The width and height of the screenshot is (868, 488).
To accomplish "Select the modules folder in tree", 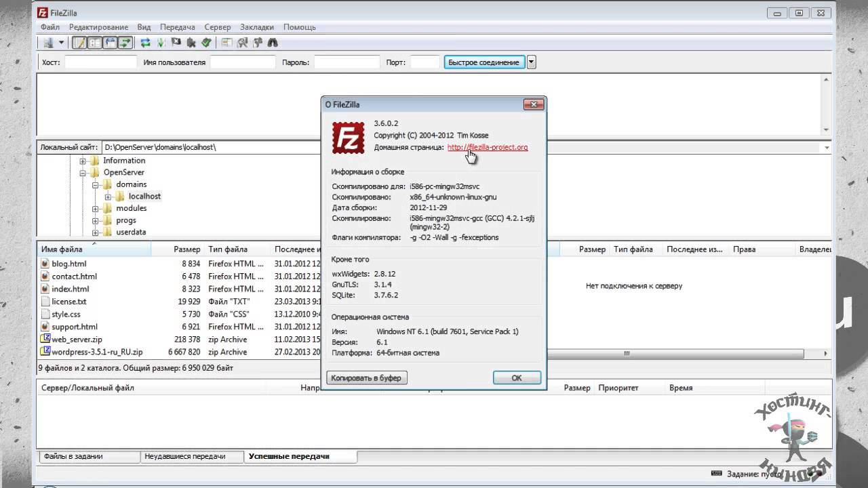I will 131,208.
